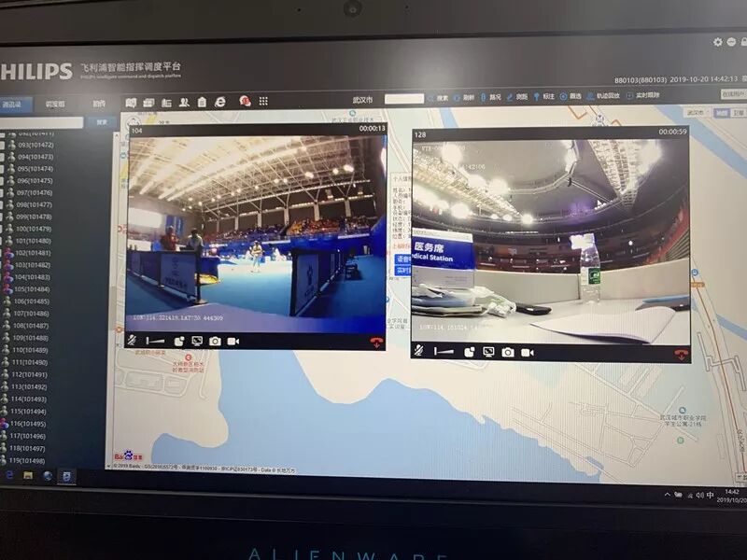Tick the checkbox beside 099(101478)
Image resolution: width=747 pixels, height=560 pixels.
click(x=2, y=217)
